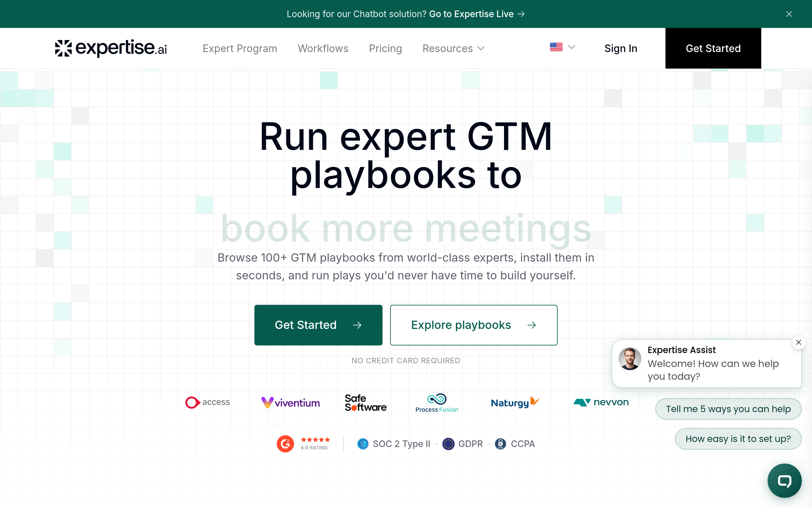Click the 'Browse 100+ GTM playbooks' paragraph

click(x=406, y=266)
